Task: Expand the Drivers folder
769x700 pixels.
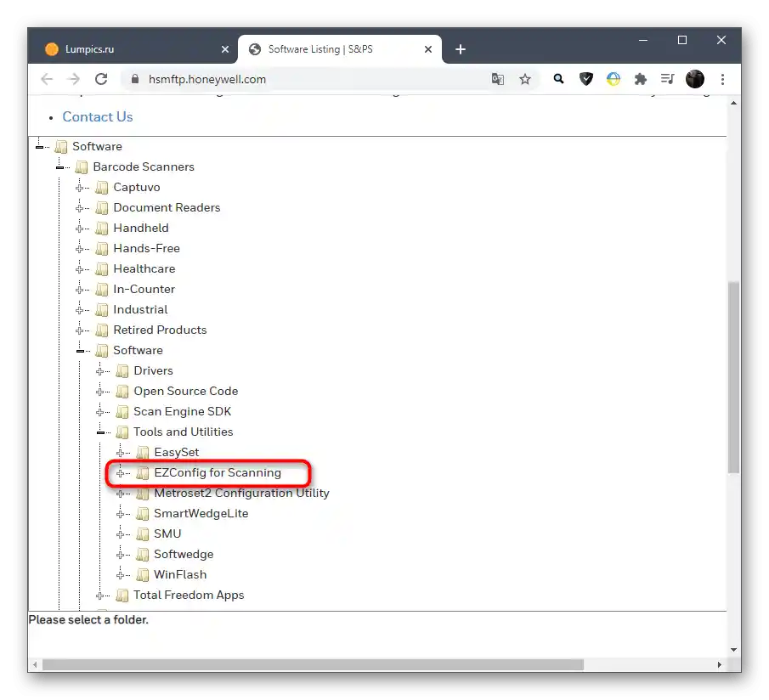Action: (x=100, y=371)
